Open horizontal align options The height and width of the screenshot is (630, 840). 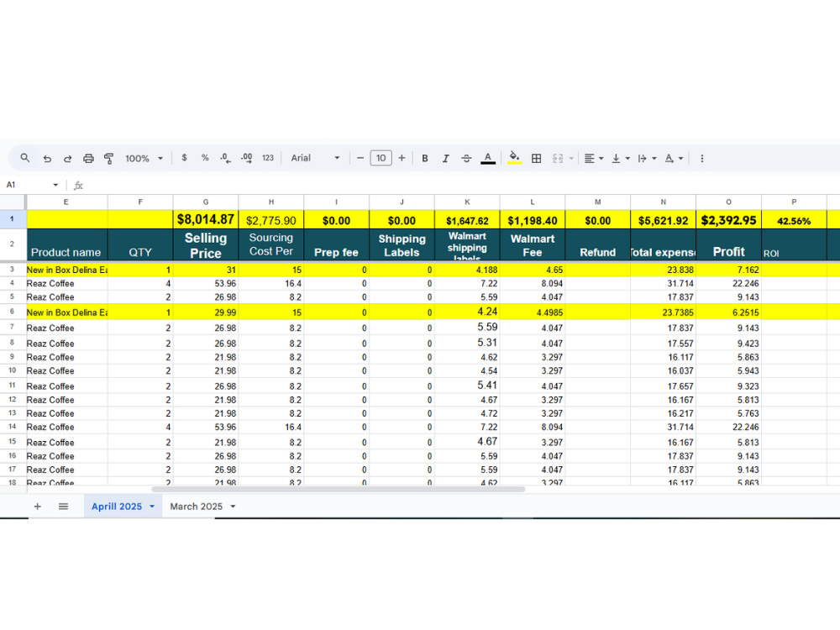[594, 159]
